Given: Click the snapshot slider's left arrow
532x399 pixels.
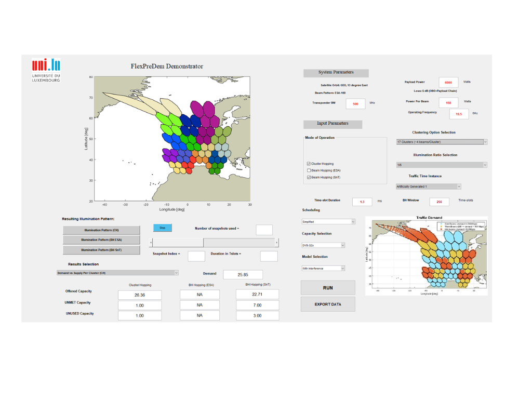Looking at the screenshot, I should 151,243.
